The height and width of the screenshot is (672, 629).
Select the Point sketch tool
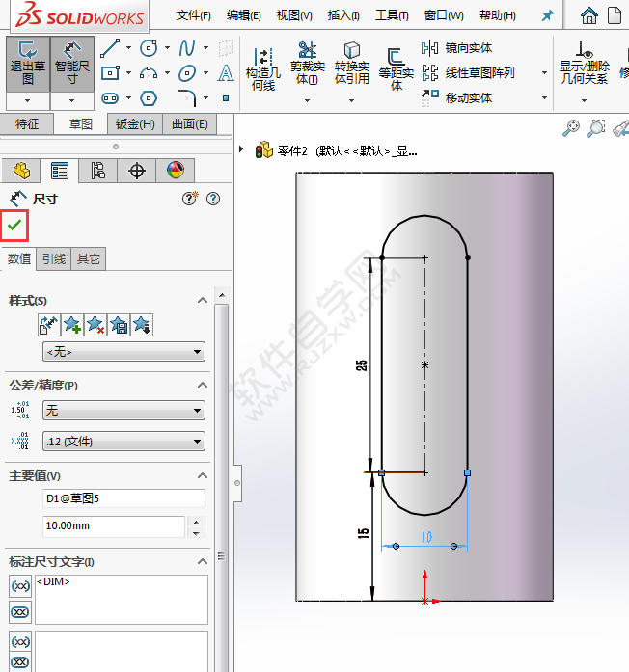[x=226, y=98]
